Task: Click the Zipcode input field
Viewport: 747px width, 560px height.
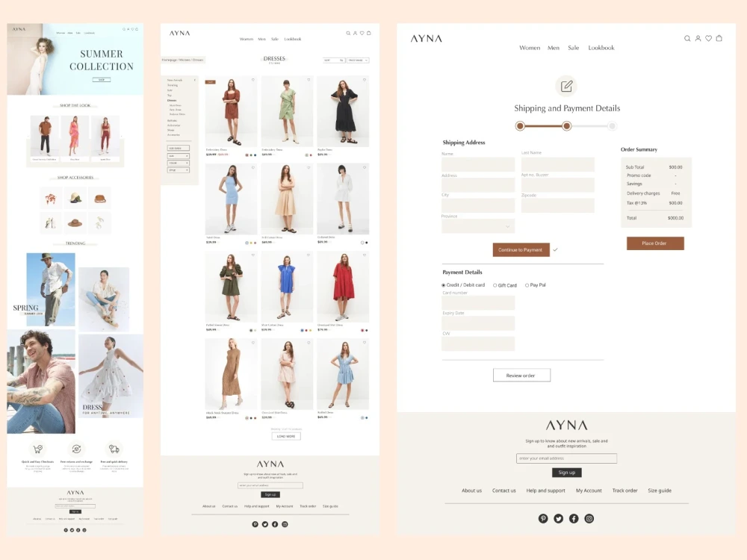Action: pyautogui.click(x=558, y=206)
